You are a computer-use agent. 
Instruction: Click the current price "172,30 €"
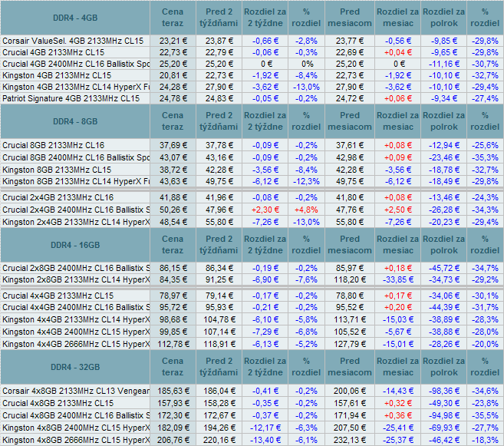tap(173, 415)
